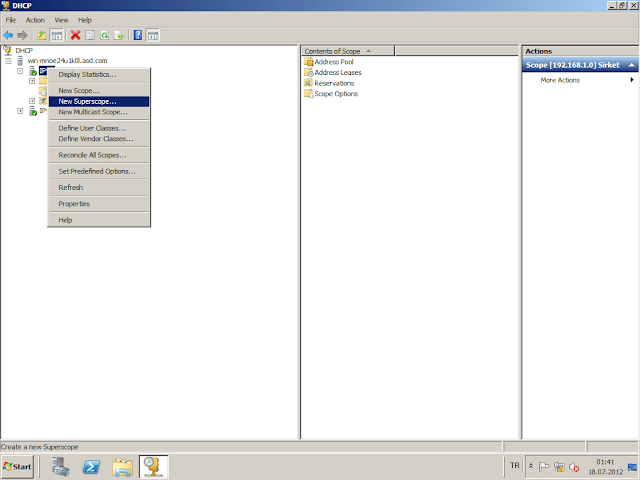640x480 pixels.
Task: Choose New Superscope... from context menu
Action: click(x=87, y=101)
